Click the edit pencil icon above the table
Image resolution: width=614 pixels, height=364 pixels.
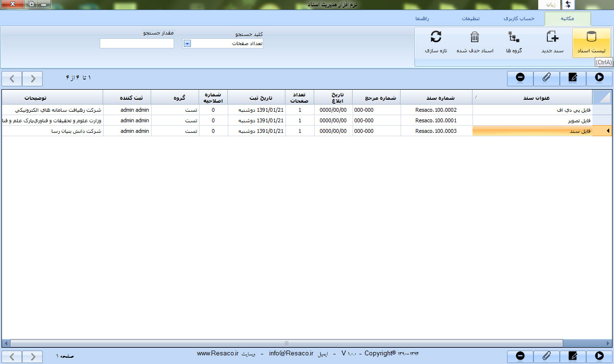[x=572, y=78]
